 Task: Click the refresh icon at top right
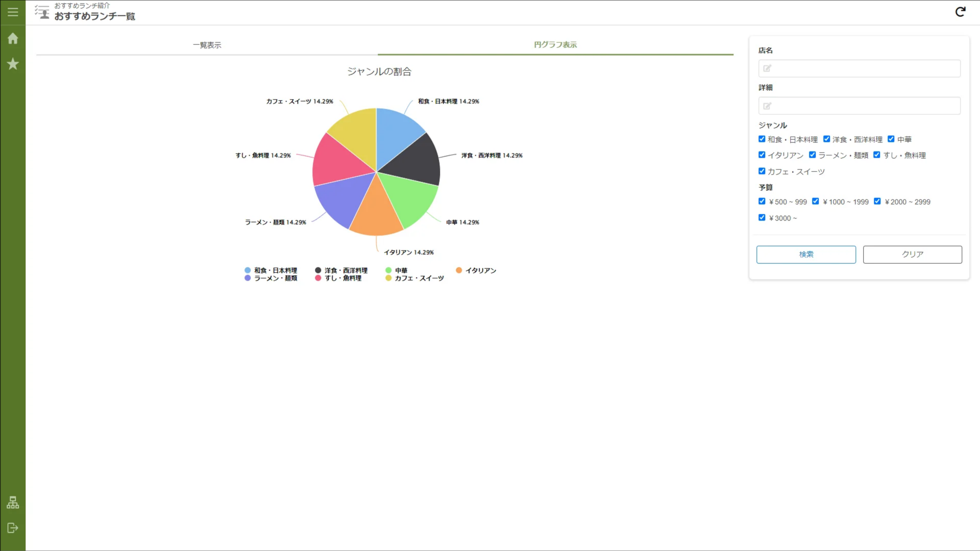pos(960,12)
